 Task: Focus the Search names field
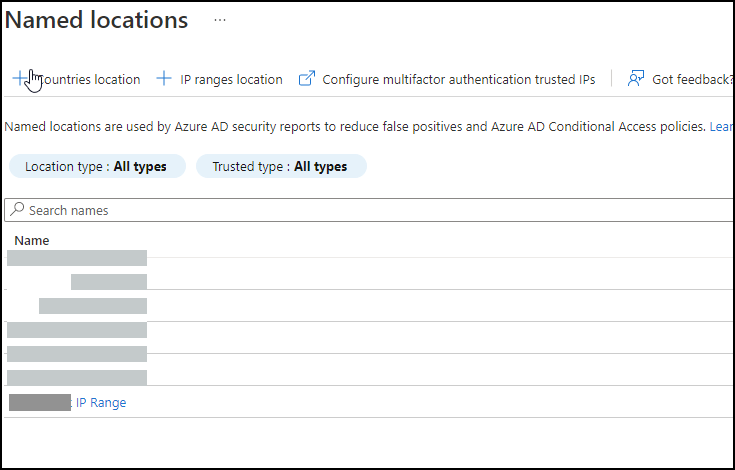370,210
